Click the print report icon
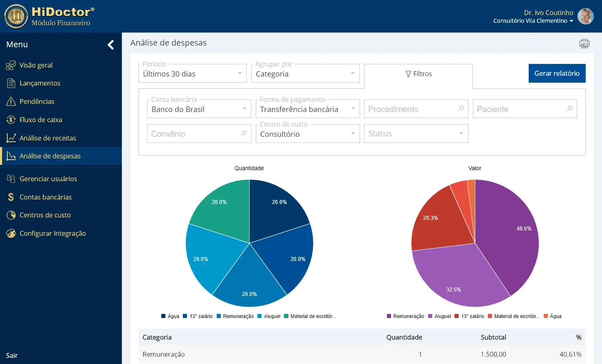 [584, 44]
